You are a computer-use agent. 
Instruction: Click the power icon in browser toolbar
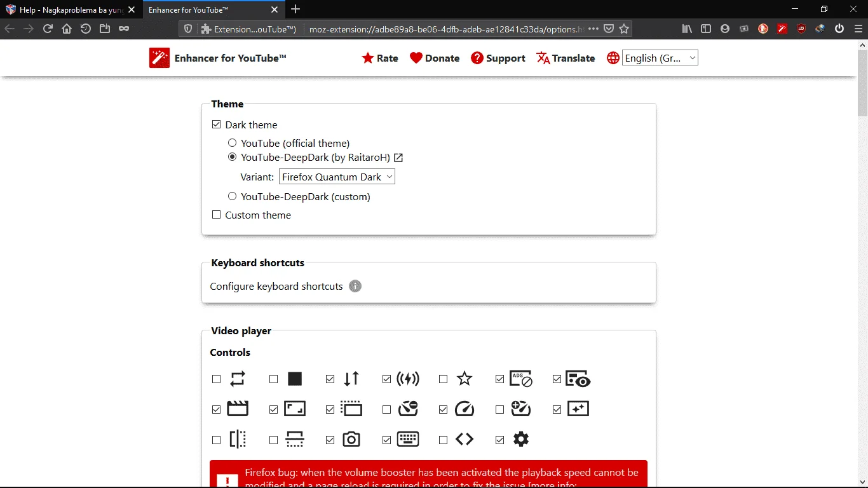tap(839, 29)
